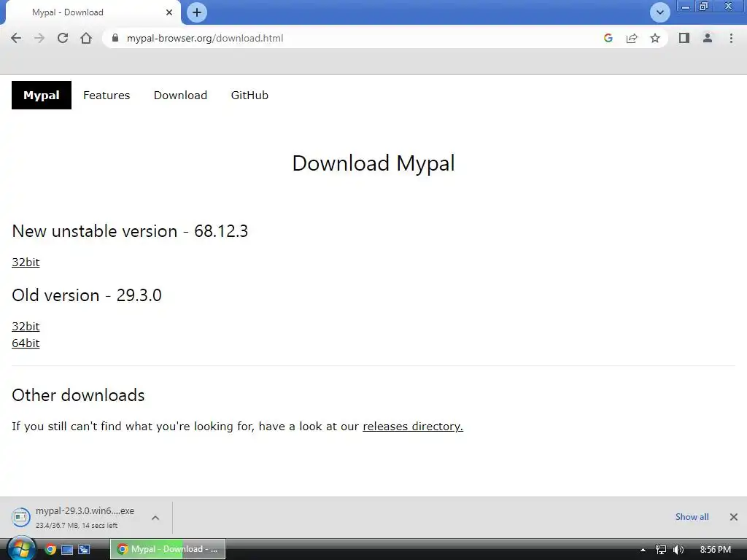Open the volume control tray icon

[678, 550]
